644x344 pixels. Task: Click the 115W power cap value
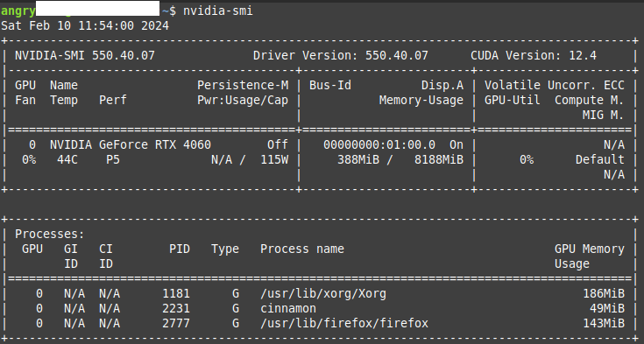(x=274, y=159)
